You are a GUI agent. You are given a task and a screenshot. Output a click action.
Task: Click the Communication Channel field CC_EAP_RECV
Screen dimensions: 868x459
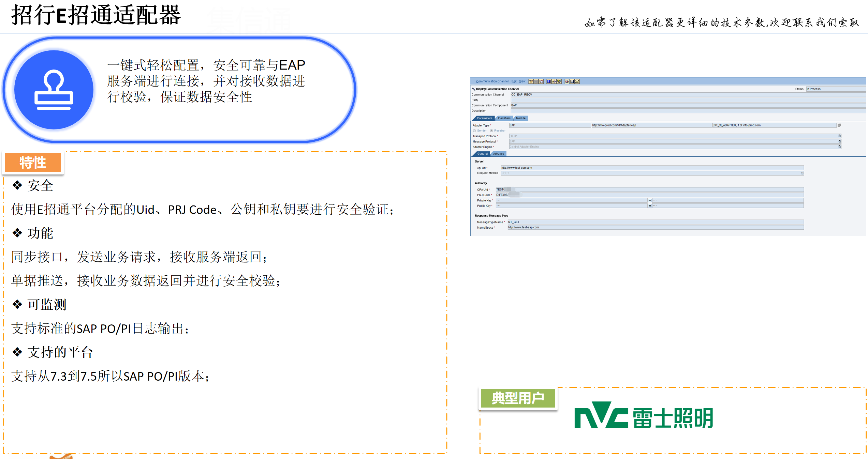(x=688, y=95)
